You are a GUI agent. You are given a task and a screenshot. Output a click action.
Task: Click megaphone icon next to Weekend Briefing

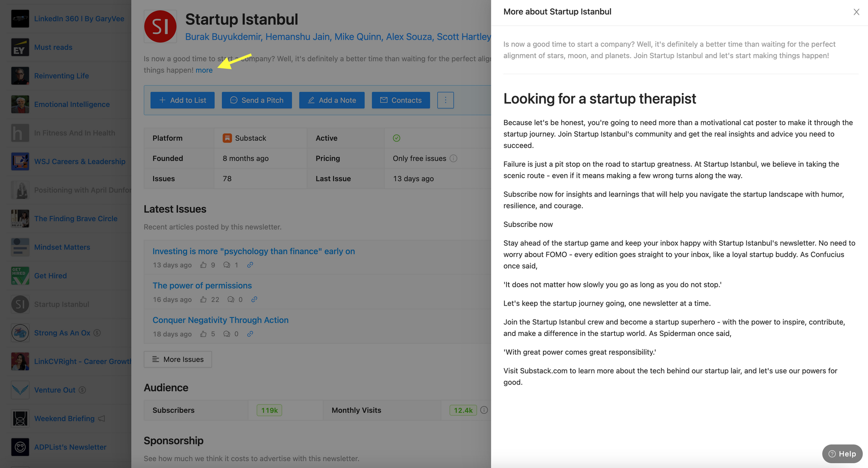pos(102,419)
